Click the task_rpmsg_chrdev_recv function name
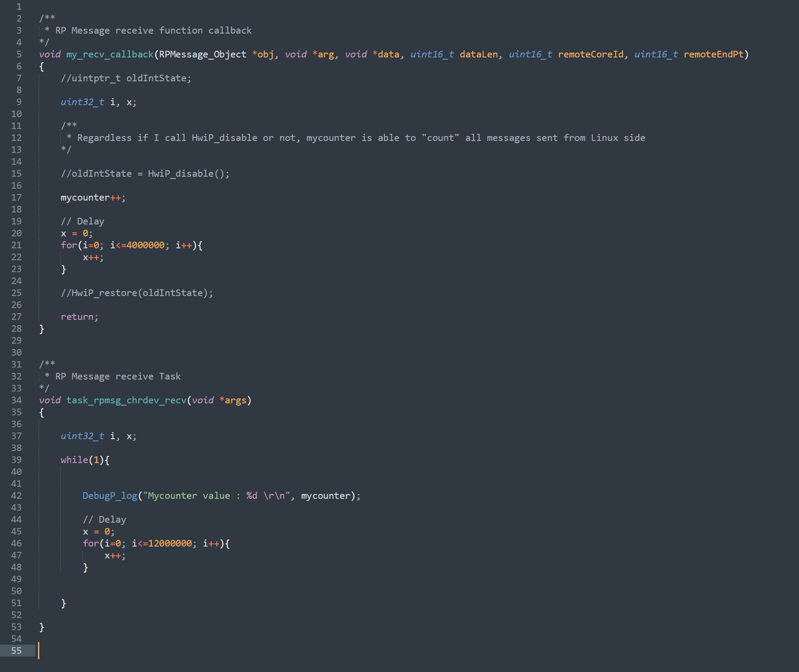The height and width of the screenshot is (672, 799). tap(126, 400)
